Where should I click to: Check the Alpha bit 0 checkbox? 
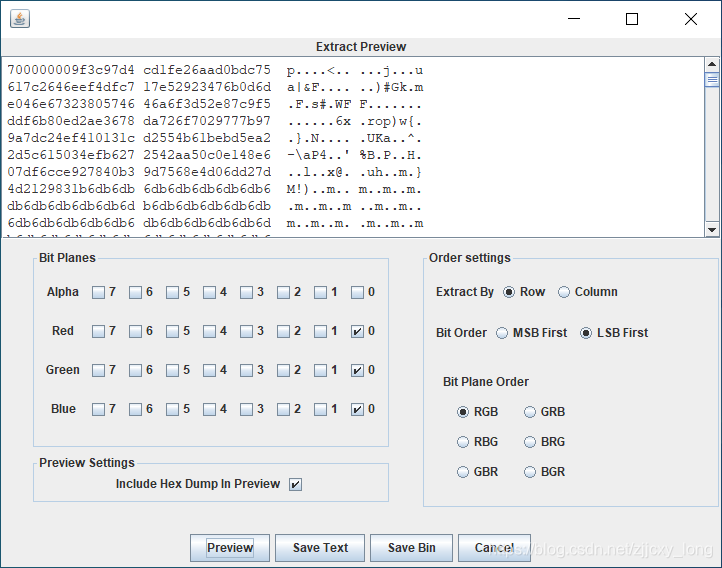357,292
